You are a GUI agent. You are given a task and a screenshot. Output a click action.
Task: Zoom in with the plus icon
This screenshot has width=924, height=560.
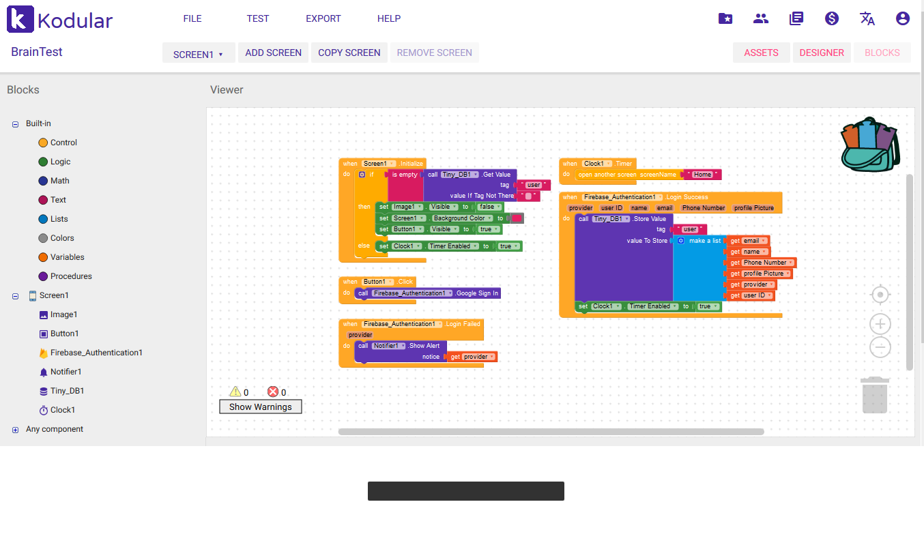point(880,324)
